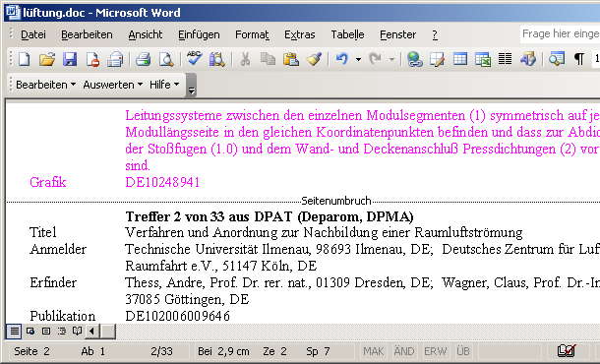Click the 'Frage hier eingeben' help field

tap(561, 34)
